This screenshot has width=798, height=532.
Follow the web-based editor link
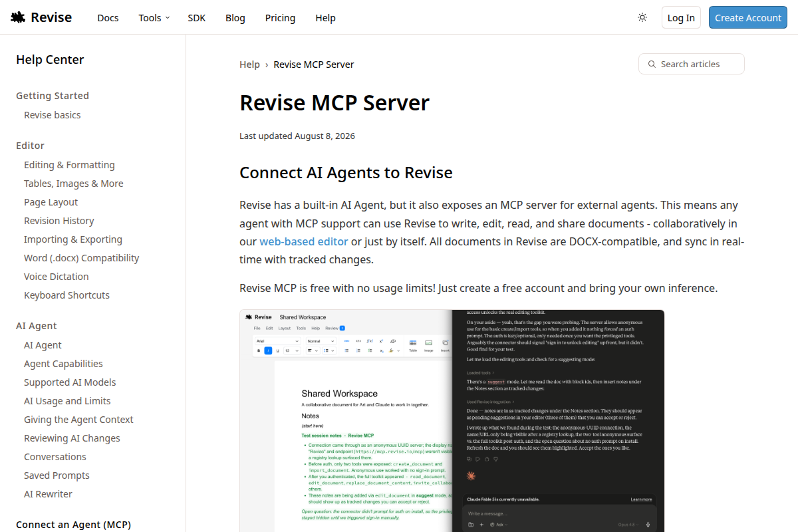304,241
